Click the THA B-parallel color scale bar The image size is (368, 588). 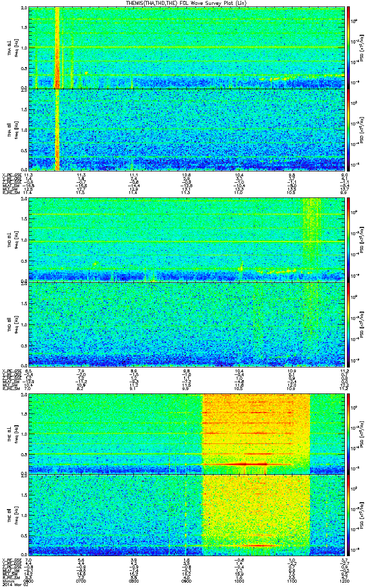(348, 129)
